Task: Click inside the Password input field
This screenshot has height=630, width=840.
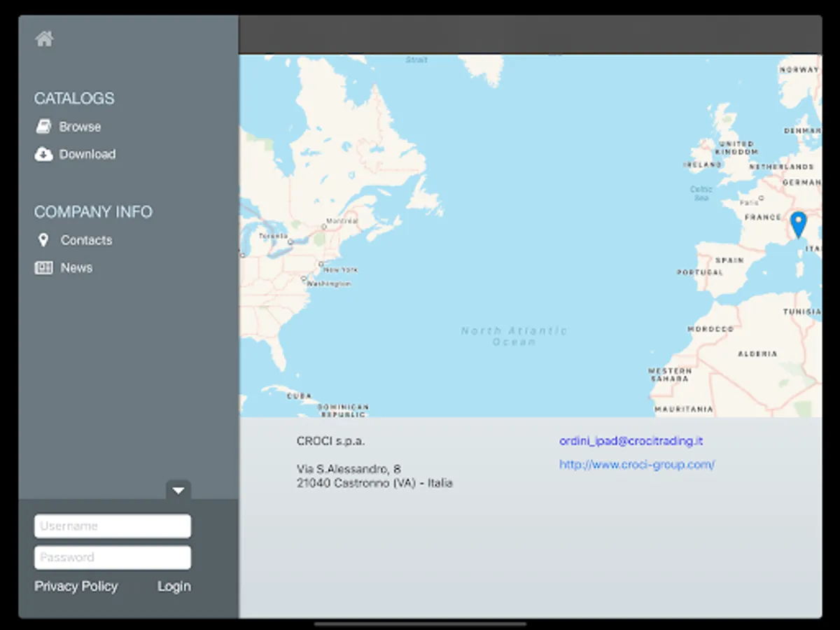Action: [112, 557]
